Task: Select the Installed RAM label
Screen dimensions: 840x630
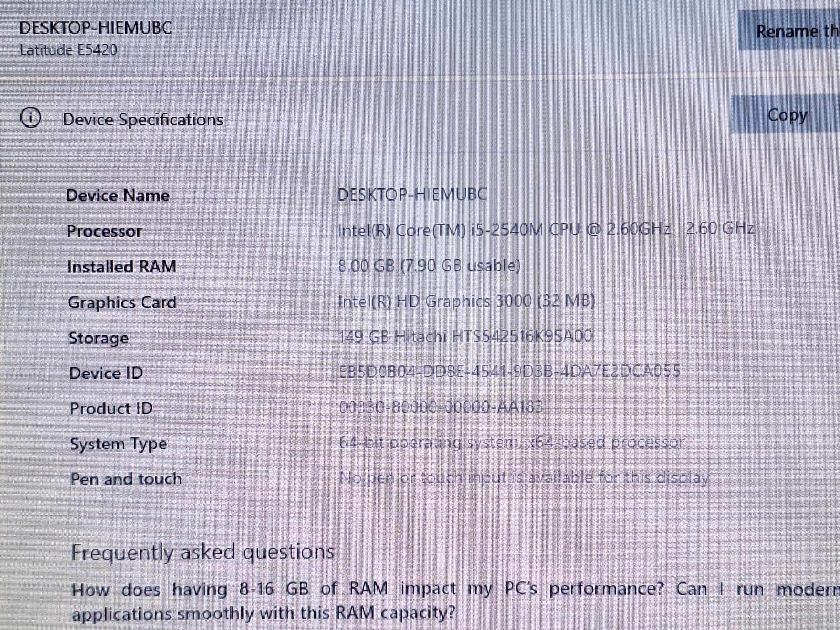Action: coord(121,267)
